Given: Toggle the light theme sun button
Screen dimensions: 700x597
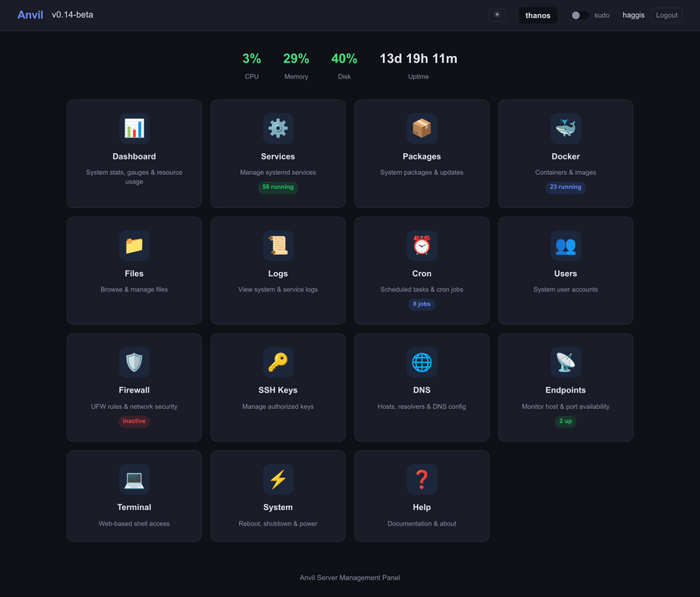Looking at the screenshot, I should (496, 16).
